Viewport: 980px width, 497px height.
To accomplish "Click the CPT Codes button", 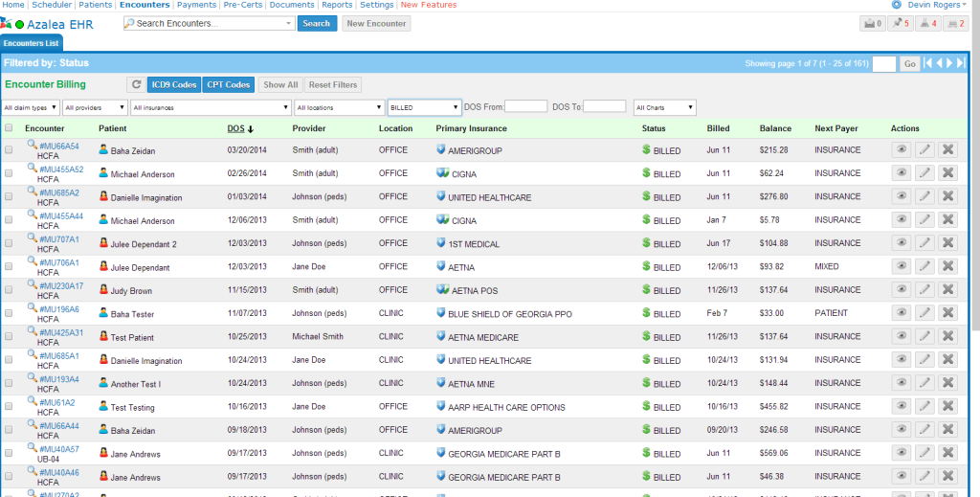I will point(228,85).
